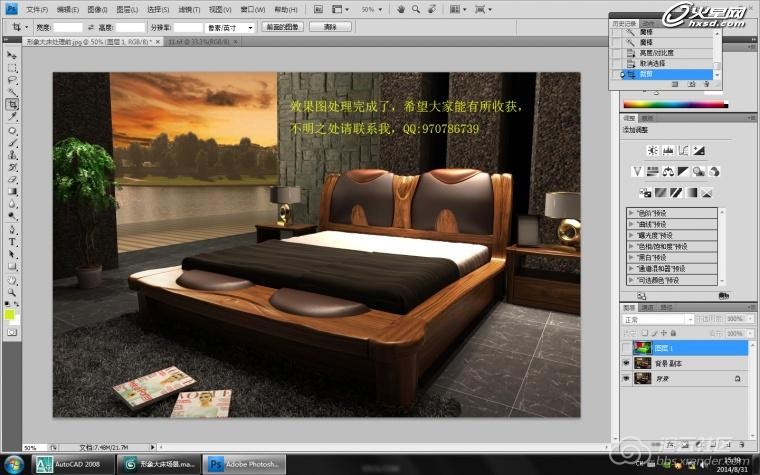Add a Levels adjustment icon
The image size is (760, 475).
(669, 150)
